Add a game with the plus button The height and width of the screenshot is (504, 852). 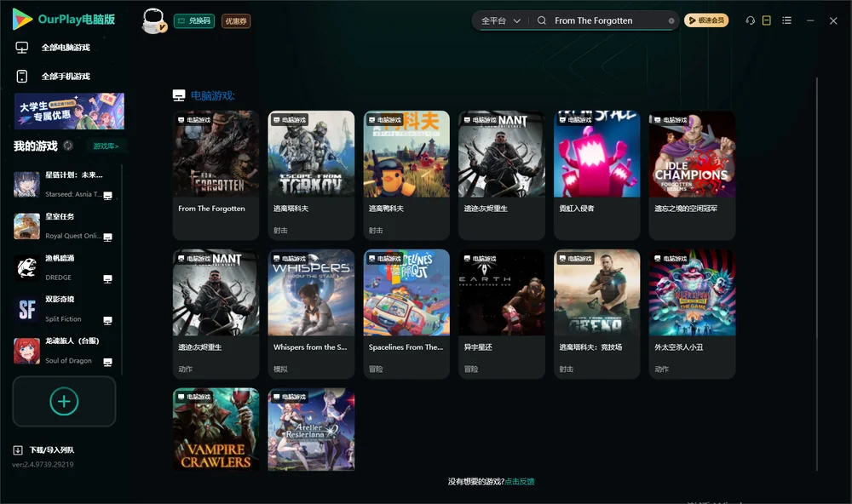point(64,401)
